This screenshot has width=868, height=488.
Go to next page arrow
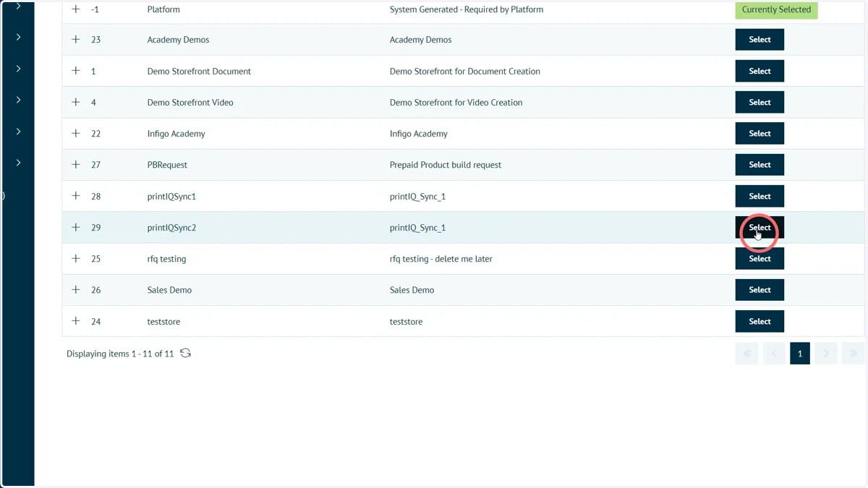[x=826, y=353]
